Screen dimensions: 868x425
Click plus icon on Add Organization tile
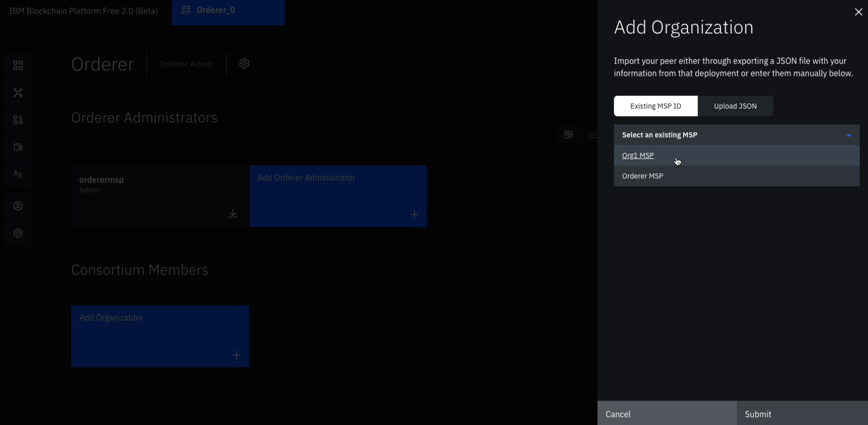(237, 355)
